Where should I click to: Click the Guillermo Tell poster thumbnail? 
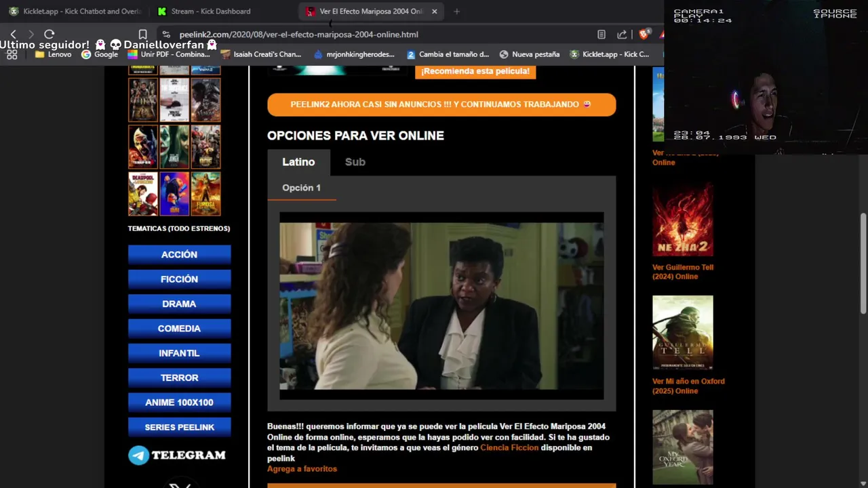click(x=683, y=333)
